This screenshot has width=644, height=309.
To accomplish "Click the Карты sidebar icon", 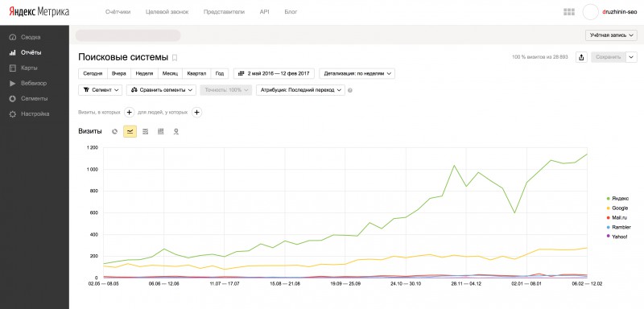I will pyautogui.click(x=12, y=68).
